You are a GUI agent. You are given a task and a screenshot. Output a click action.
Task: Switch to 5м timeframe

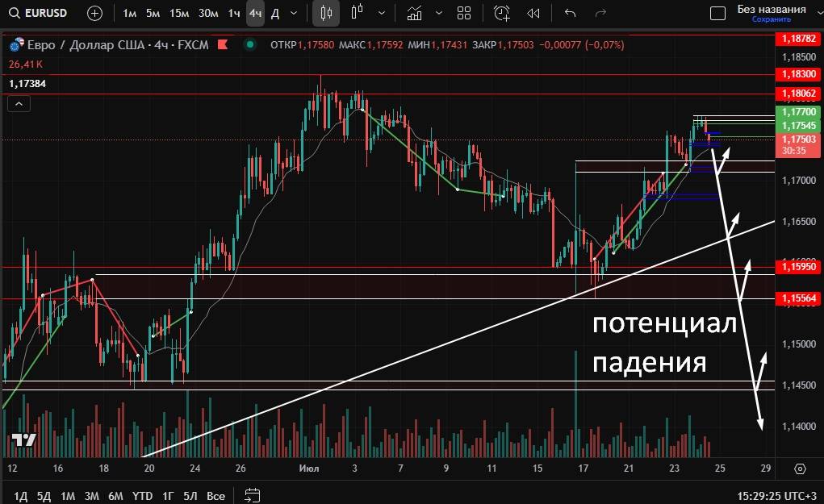coord(153,13)
